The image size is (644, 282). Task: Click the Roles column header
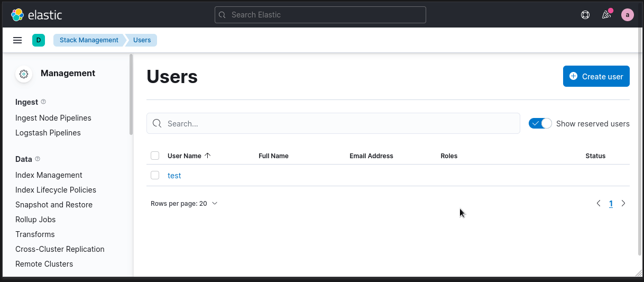tap(449, 156)
